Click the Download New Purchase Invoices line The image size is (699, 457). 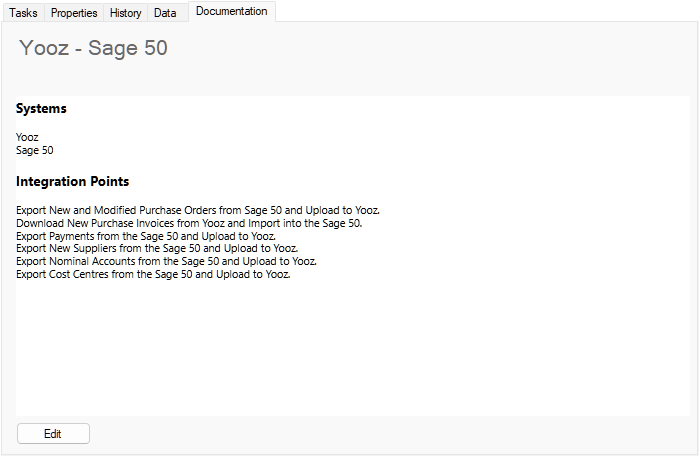(189, 223)
